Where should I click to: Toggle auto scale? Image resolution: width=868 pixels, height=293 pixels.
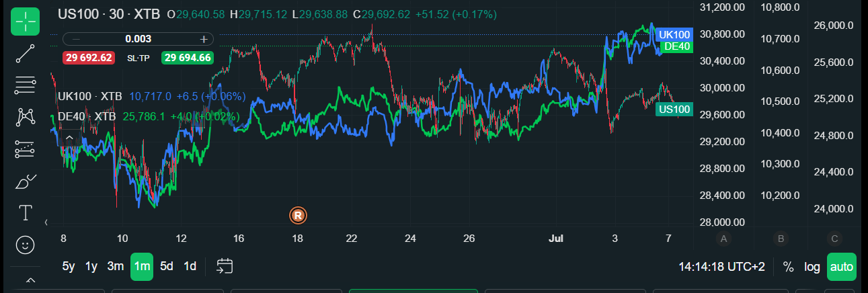[x=842, y=267]
